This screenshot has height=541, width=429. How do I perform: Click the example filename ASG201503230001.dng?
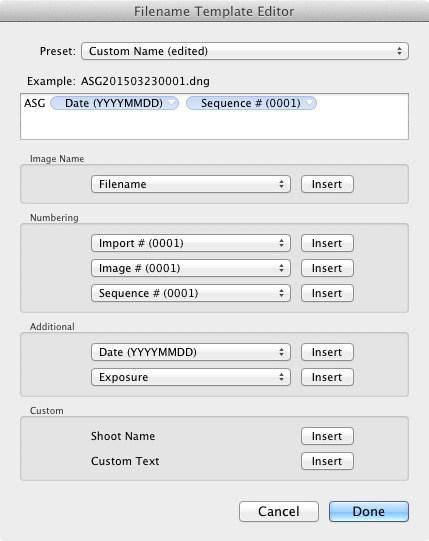(145, 81)
